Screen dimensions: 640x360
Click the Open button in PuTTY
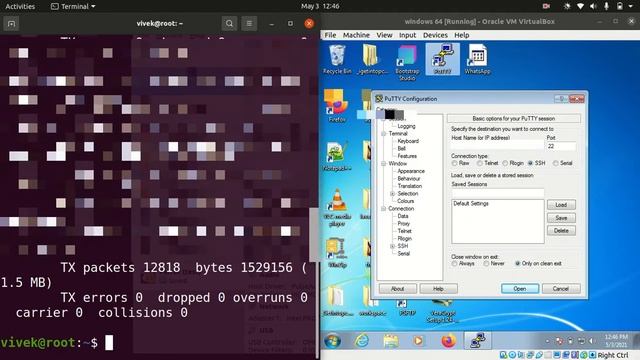click(x=520, y=289)
